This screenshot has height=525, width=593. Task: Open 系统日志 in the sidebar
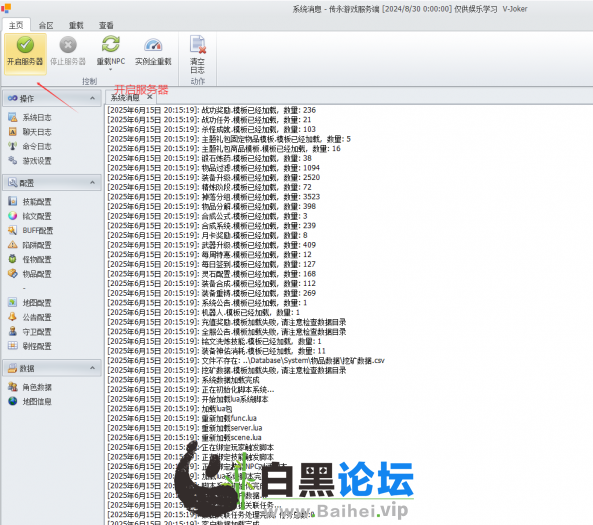click(29, 118)
